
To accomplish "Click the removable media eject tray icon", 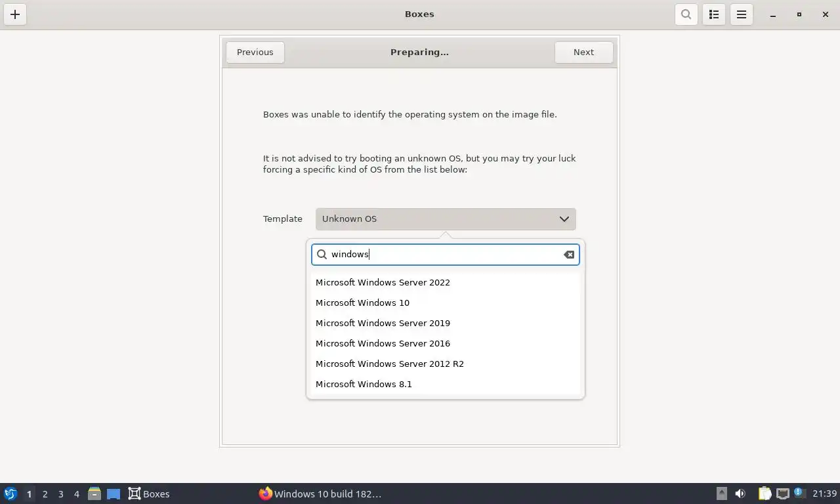I will [721, 493].
